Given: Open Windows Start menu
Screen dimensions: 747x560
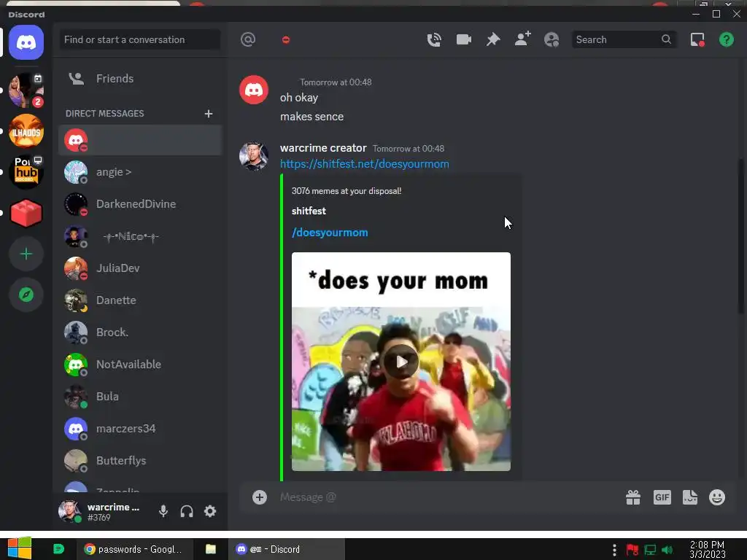Looking at the screenshot, I should (19, 549).
